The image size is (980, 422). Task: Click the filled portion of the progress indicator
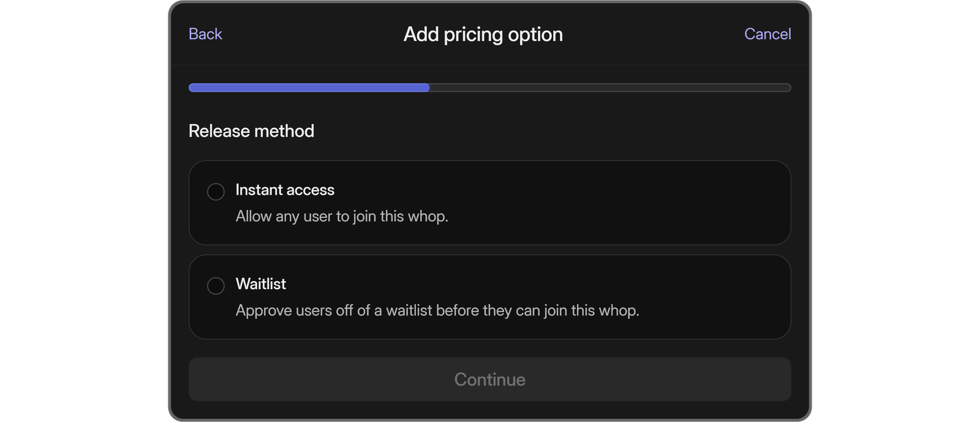[306, 88]
